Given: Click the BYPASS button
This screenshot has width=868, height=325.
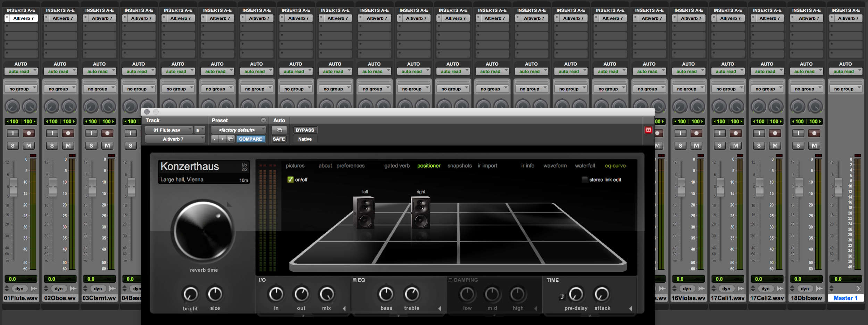Looking at the screenshot, I should (305, 130).
